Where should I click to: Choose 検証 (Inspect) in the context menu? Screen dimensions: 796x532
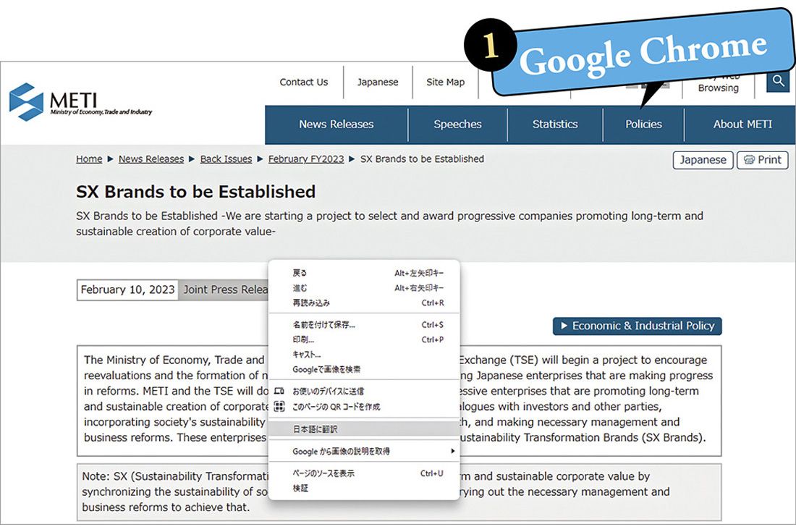(364, 489)
